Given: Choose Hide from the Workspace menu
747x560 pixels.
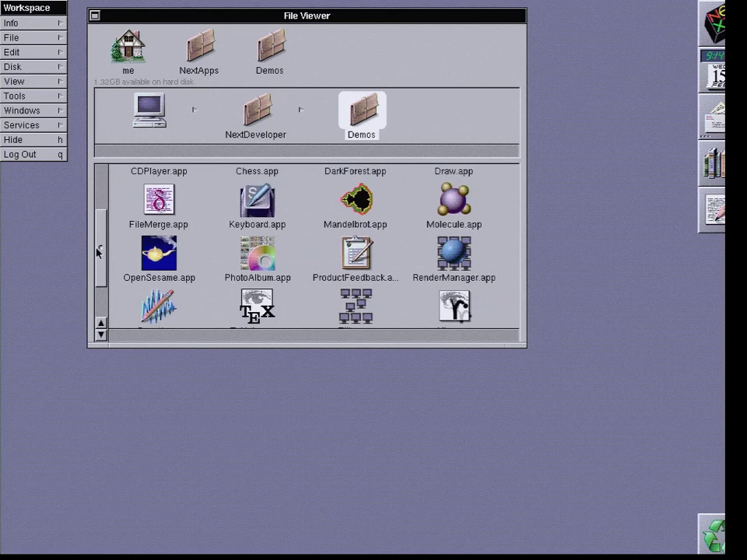Looking at the screenshot, I should click(x=33, y=140).
